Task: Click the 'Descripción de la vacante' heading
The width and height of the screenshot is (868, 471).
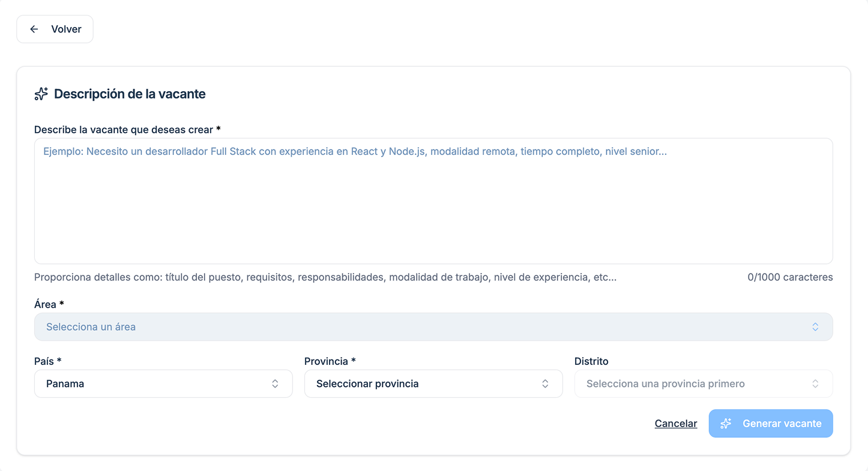Action: [130, 94]
